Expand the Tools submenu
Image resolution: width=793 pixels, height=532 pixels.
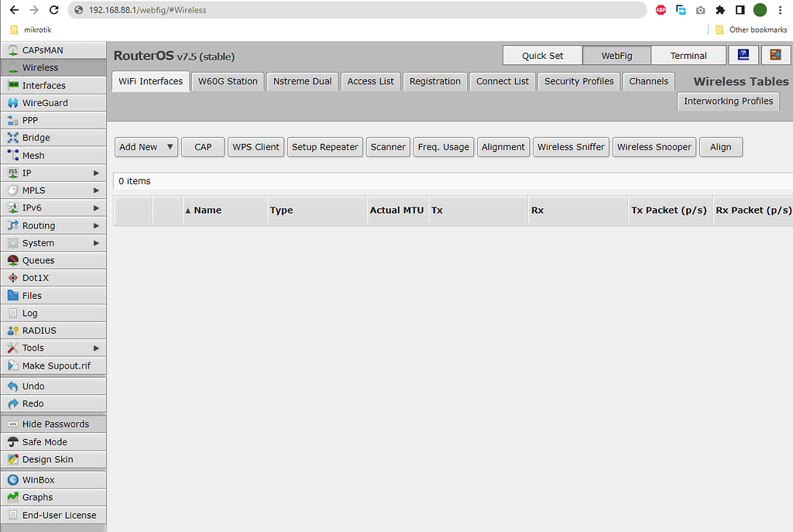click(x=53, y=348)
